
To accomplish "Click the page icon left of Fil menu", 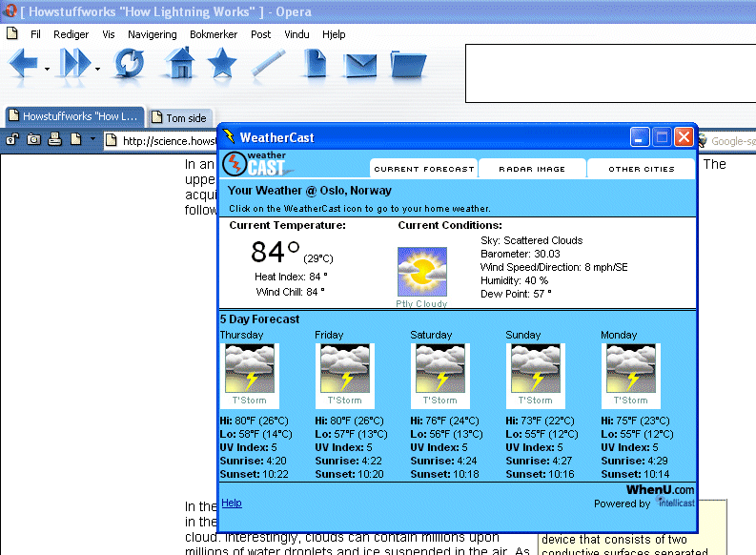I will click(12, 33).
